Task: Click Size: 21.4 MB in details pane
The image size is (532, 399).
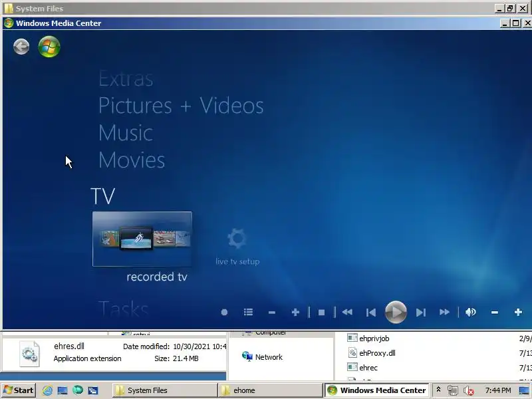Action: pos(176,358)
